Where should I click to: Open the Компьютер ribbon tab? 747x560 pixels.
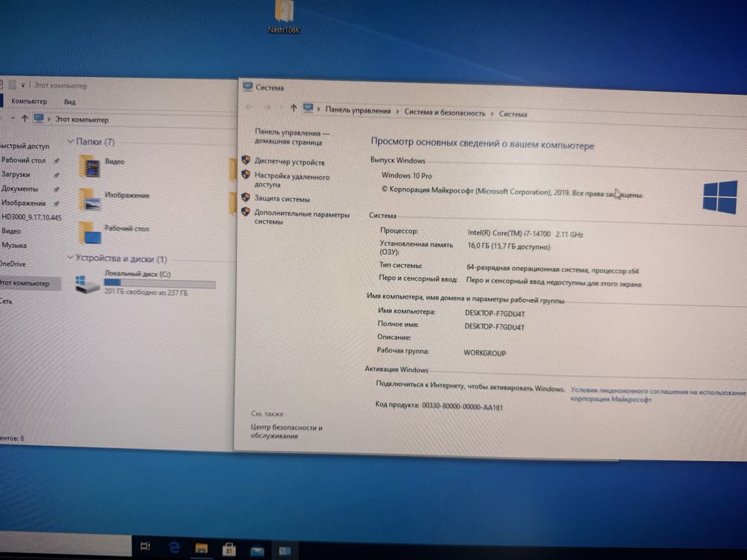click(x=29, y=101)
